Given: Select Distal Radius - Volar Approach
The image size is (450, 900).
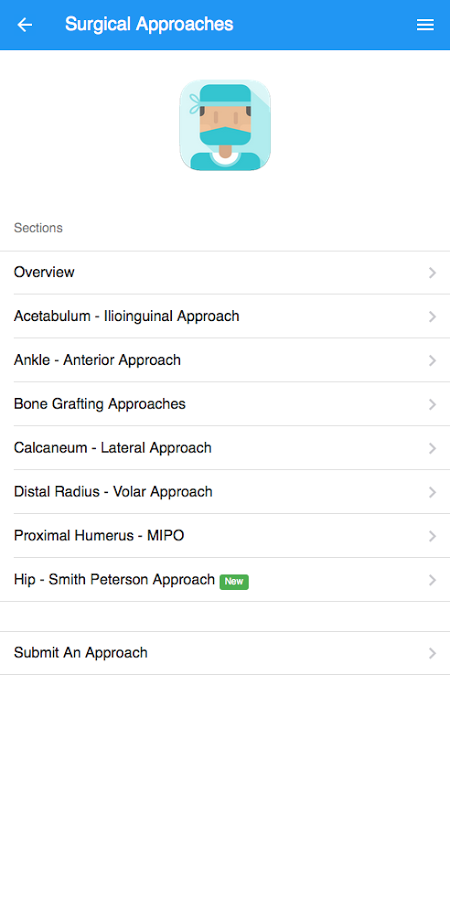Looking at the screenshot, I should pyautogui.click(x=225, y=492).
